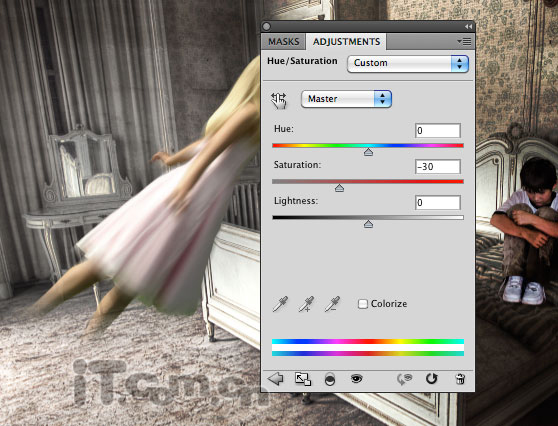Click the Hue value input field
This screenshot has height=426, width=558.
pyautogui.click(x=438, y=131)
